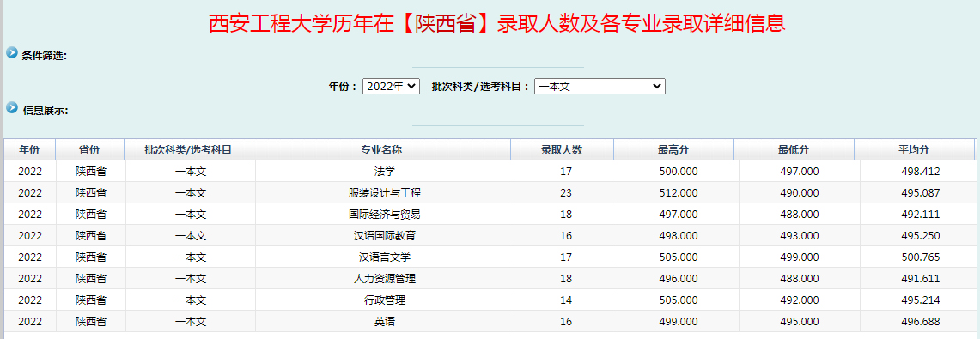980x339 pixels.
Task: Select the 英语 major cell
Action: pyautogui.click(x=385, y=322)
